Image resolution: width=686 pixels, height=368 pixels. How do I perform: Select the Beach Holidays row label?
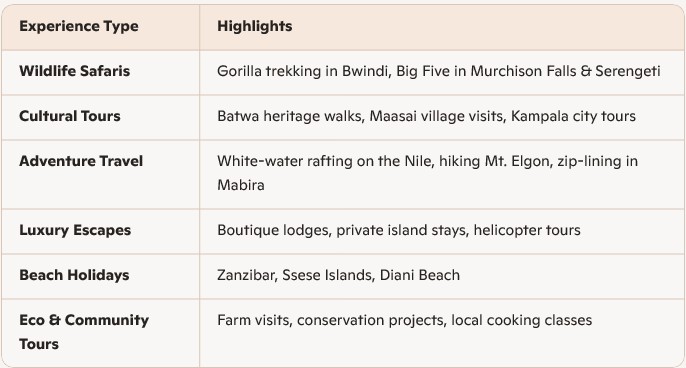pos(74,275)
